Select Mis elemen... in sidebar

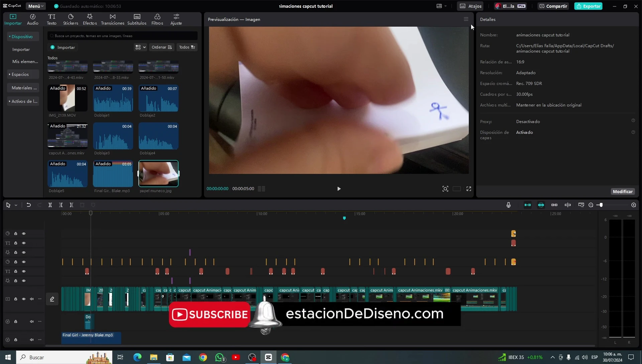(25, 61)
